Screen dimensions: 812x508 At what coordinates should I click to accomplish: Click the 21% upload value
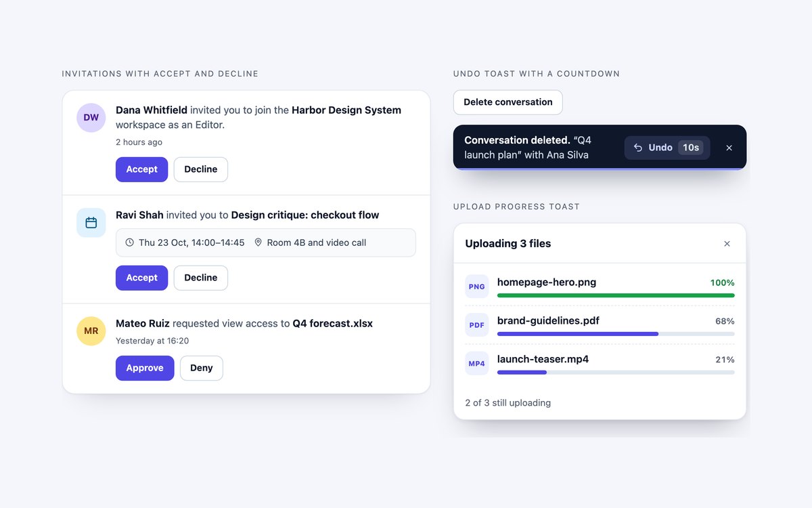point(725,360)
